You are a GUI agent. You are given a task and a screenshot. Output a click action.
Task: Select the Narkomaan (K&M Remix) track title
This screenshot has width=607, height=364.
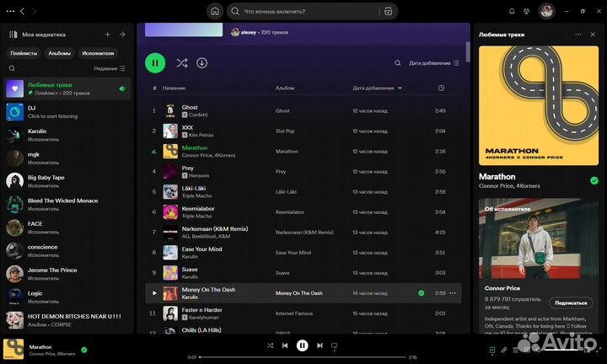tap(215, 228)
